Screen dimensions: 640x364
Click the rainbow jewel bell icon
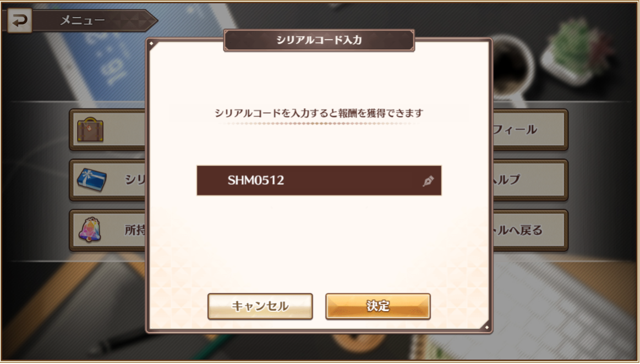pyautogui.click(x=90, y=229)
